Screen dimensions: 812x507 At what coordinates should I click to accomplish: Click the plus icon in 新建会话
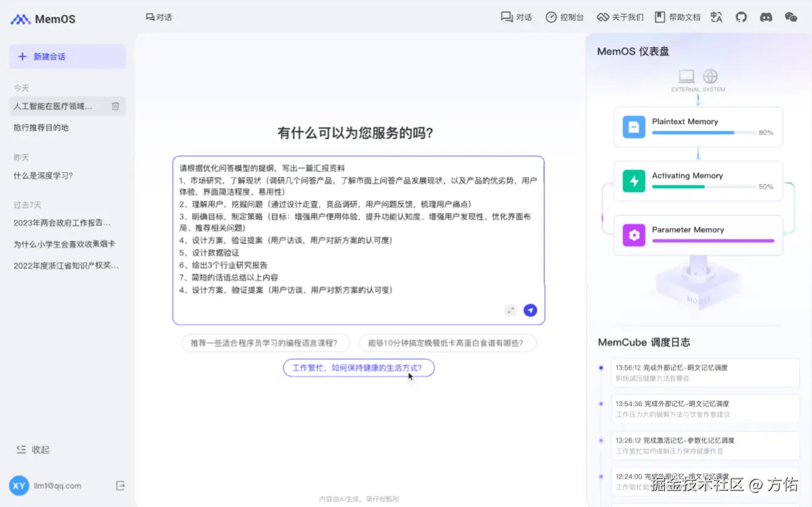pos(23,56)
